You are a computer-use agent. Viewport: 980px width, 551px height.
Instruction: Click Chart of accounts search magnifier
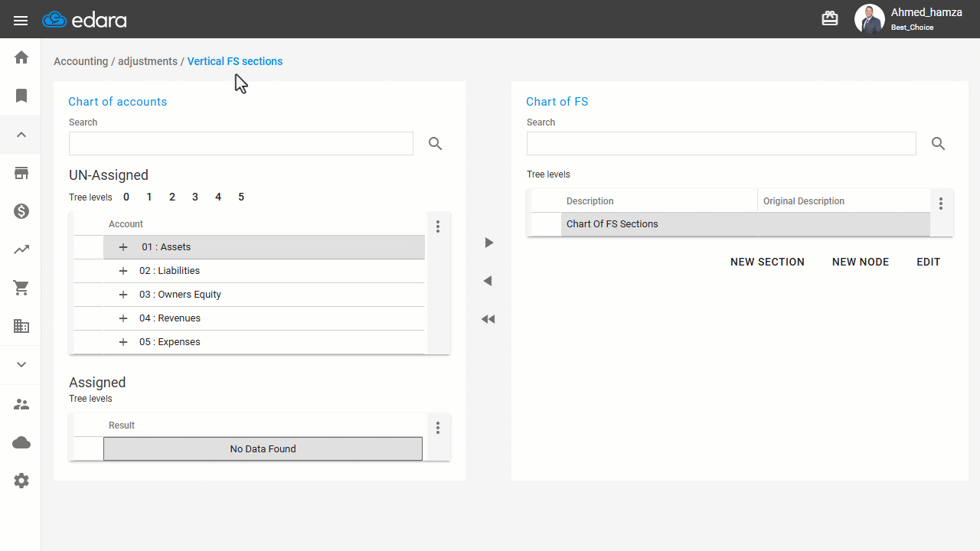(x=436, y=143)
